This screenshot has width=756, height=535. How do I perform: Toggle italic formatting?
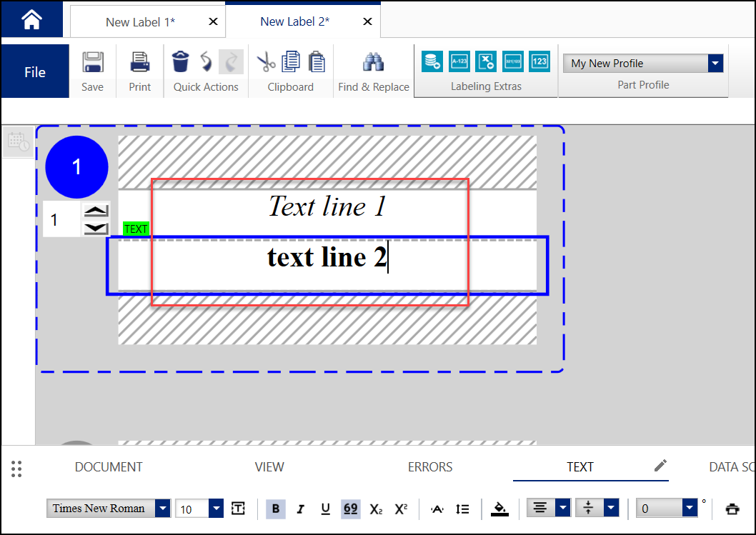click(x=301, y=509)
